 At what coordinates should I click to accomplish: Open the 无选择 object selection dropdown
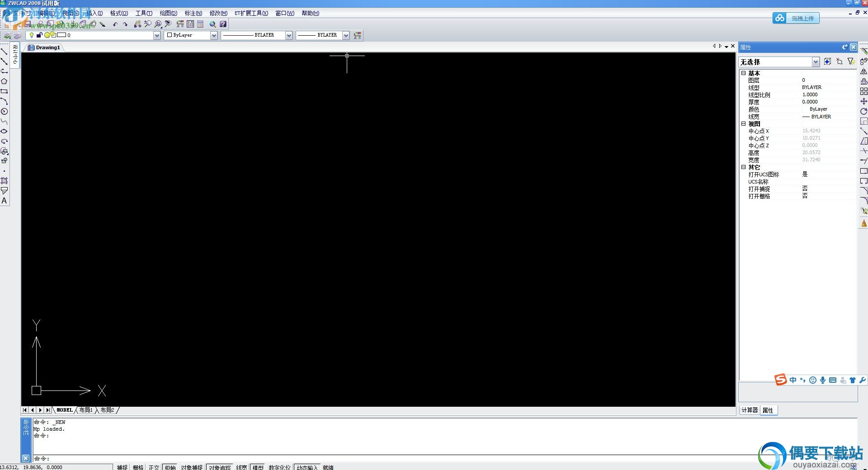[816, 62]
